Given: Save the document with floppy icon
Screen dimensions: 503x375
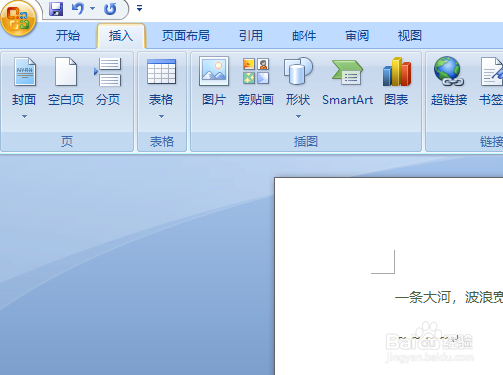Looking at the screenshot, I should [56, 9].
